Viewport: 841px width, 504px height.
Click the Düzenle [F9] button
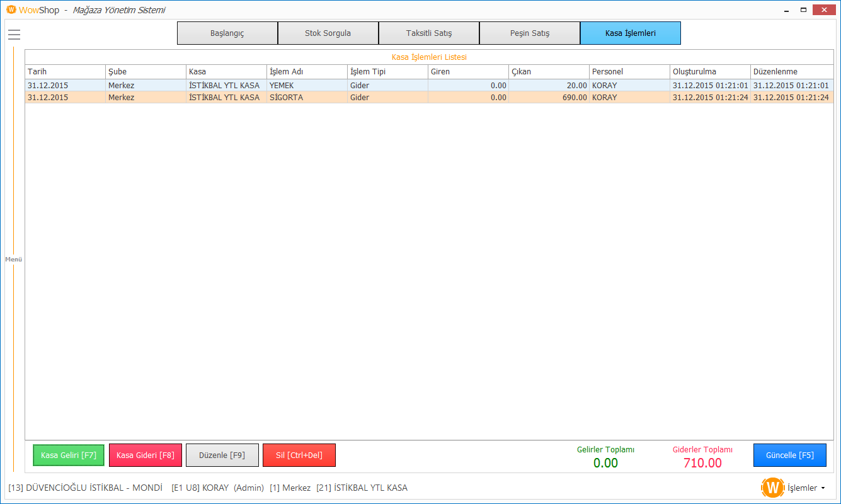click(222, 455)
